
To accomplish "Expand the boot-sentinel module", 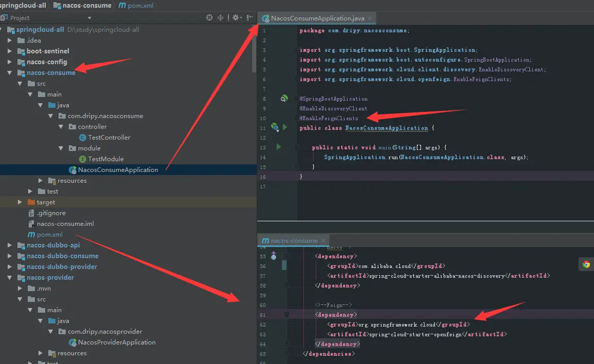I will tap(9, 51).
